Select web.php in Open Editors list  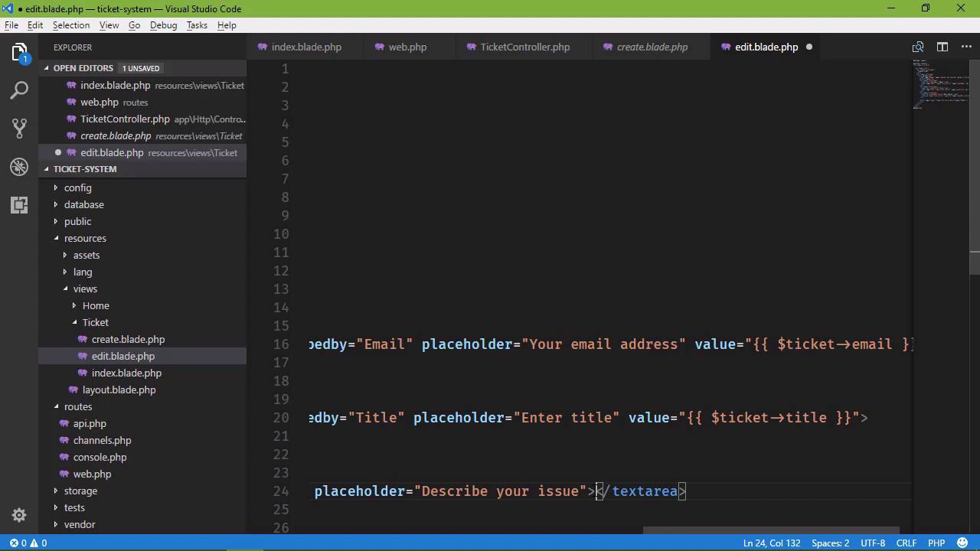[142, 102]
